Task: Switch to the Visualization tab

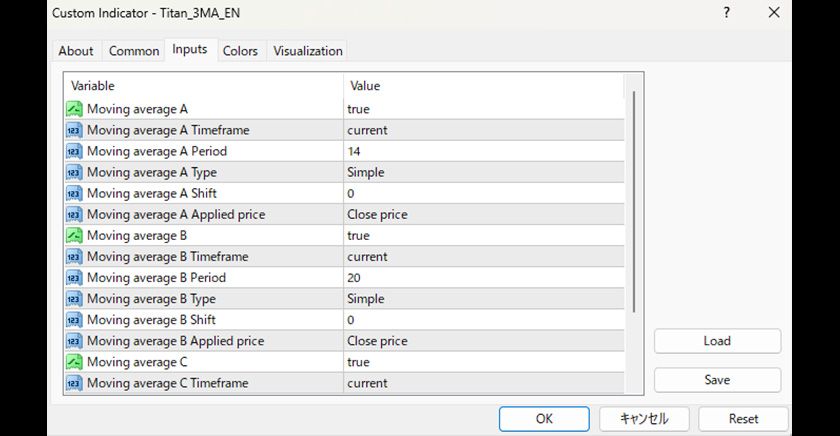Action: [x=308, y=51]
